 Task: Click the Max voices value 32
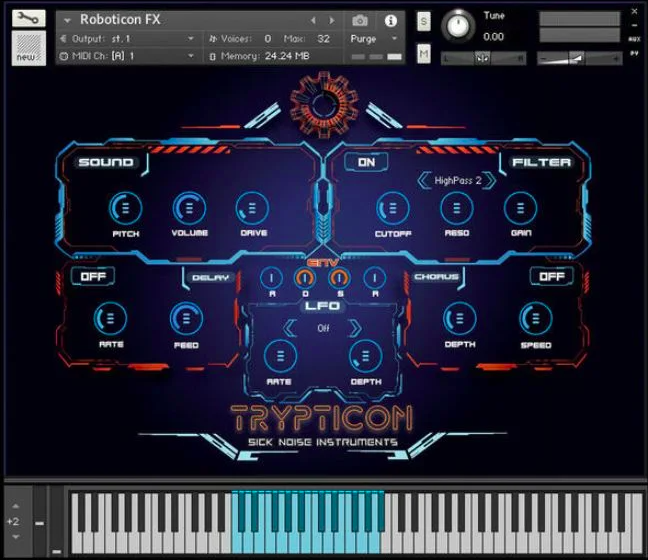point(324,39)
